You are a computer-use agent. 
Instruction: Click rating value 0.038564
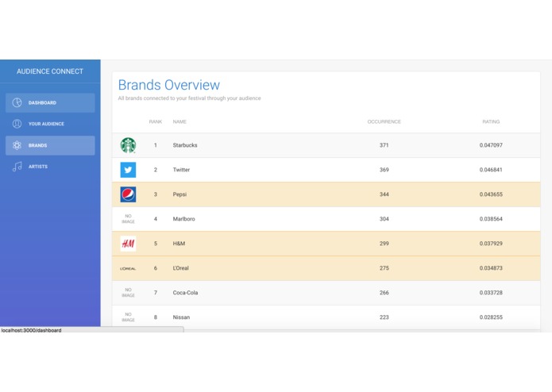(x=491, y=219)
